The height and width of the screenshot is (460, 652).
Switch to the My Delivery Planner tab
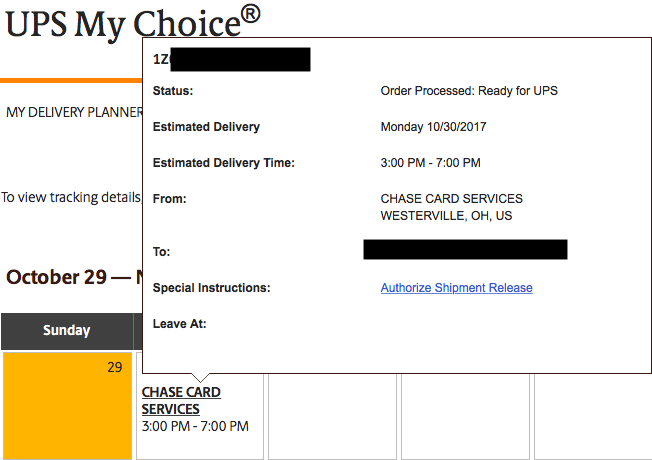(73, 112)
